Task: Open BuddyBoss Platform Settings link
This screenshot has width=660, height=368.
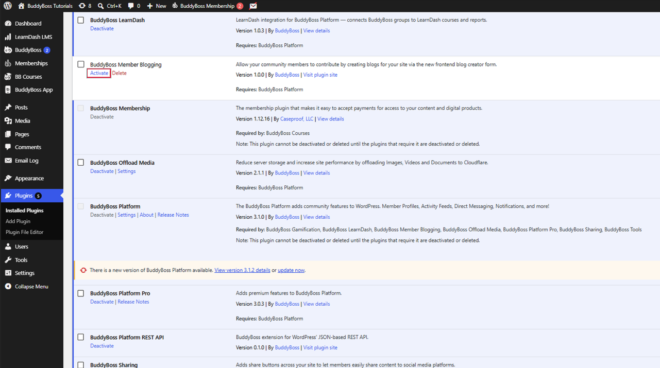Action: pos(126,215)
